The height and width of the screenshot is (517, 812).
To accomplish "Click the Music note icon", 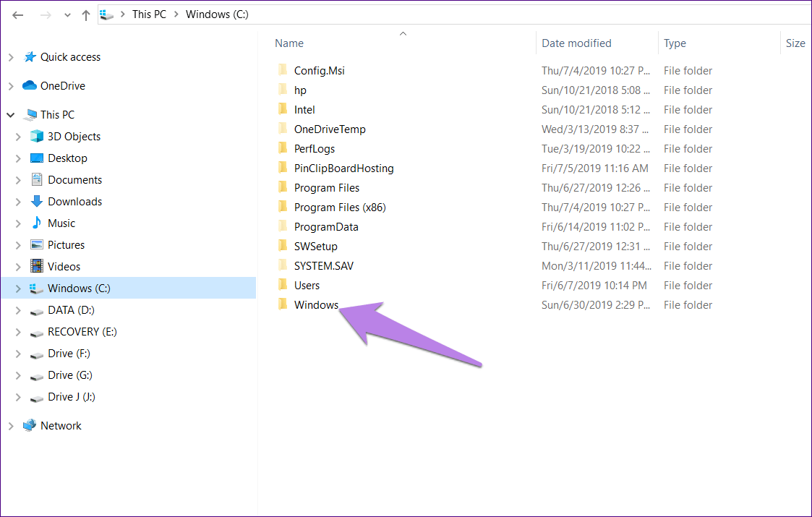I will [x=37, y=223].
